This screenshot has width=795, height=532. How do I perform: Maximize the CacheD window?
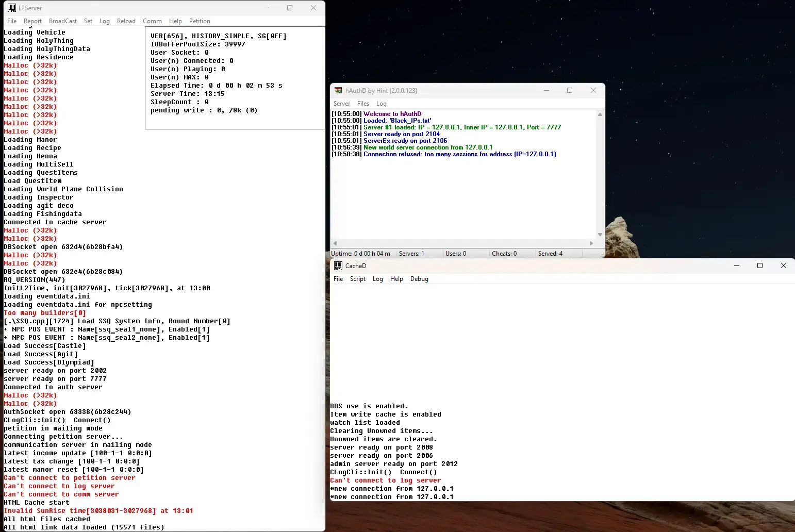tap(760, 265)
